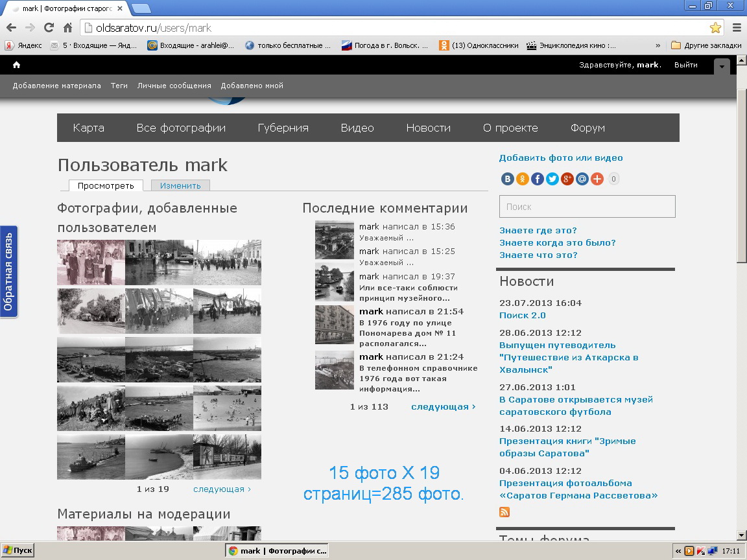Image resolution: width=747 pixels, height=560 pixels.
Task: Open Добавлено мной
Action: [x=252, y=86]
